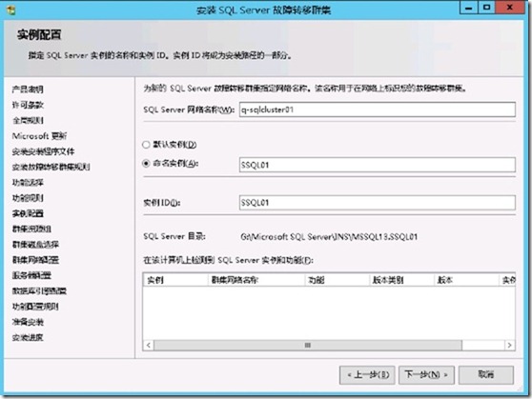532x399 pixels.
Task: Select 全局规则 step in sidebar
Action: click(28, 121)
